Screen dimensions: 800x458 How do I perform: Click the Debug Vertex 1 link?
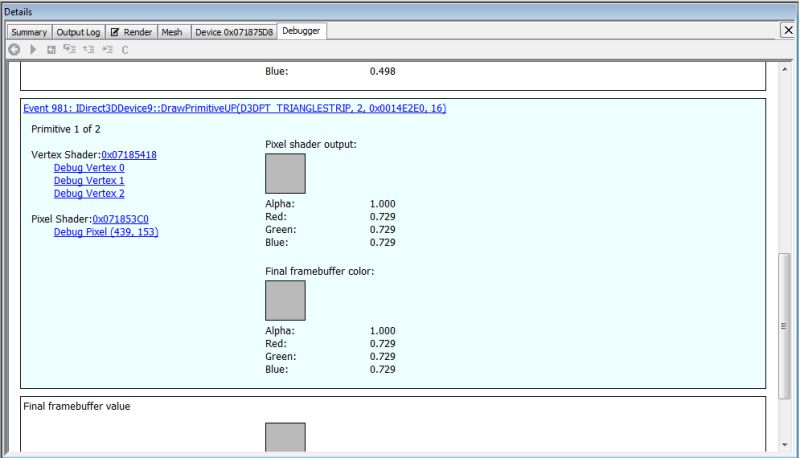click(89, 181)
